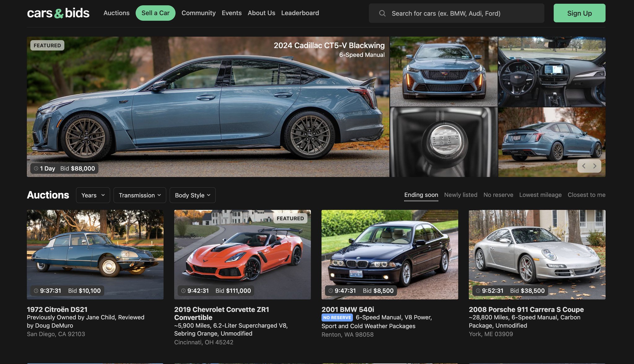Click the Sign Up button

click(x=579, y=13)
